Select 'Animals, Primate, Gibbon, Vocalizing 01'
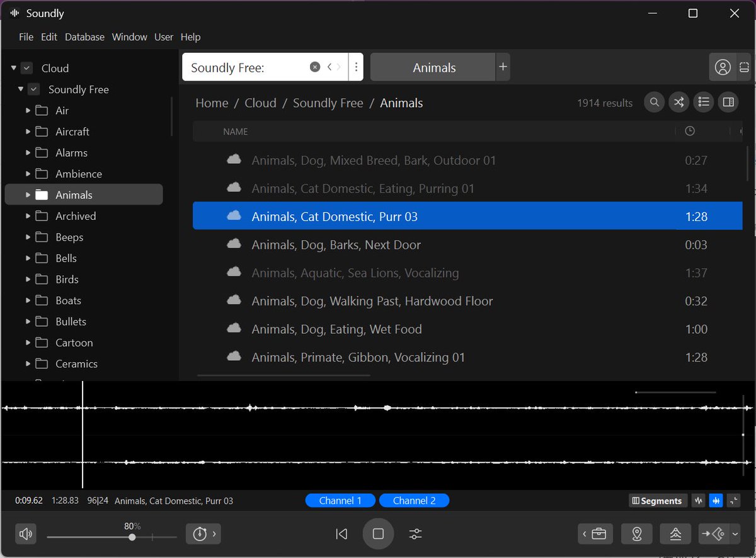The width and height of the screenshot is (756, 558). click(467, 357)
